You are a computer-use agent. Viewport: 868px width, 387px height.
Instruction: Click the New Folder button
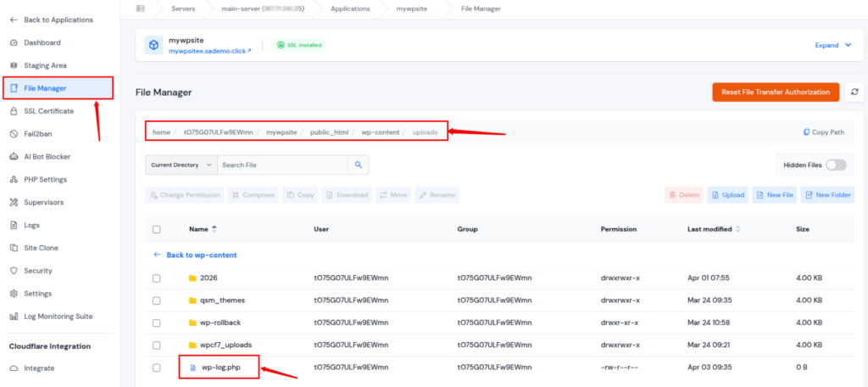click(827, 195)
